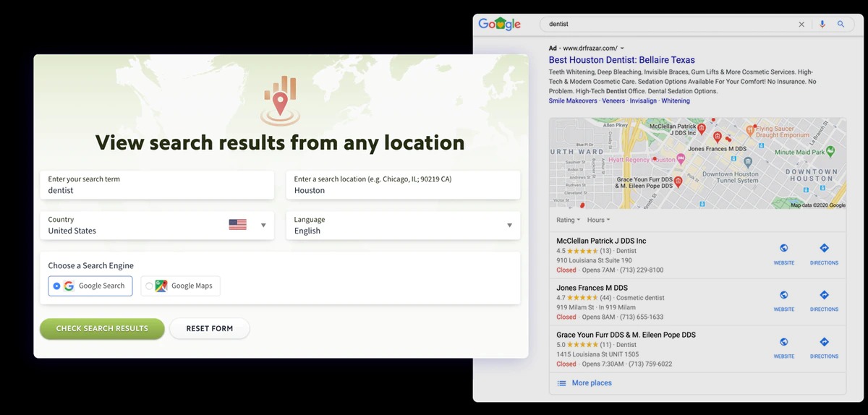This screenshot has height=415, width=868.
Task: Click the list icon beside More places
Action: tap(561, 383)
